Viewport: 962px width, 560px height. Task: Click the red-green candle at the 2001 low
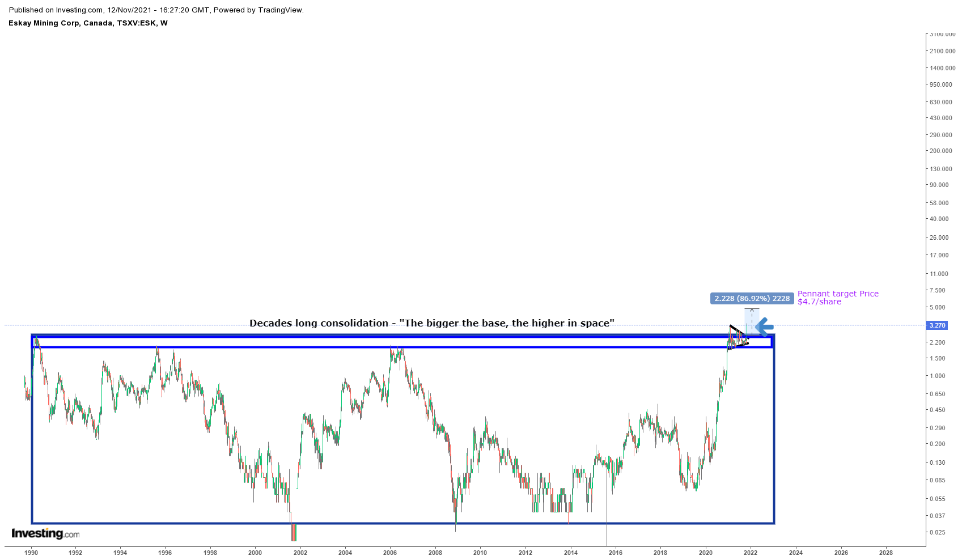[294, 533]
